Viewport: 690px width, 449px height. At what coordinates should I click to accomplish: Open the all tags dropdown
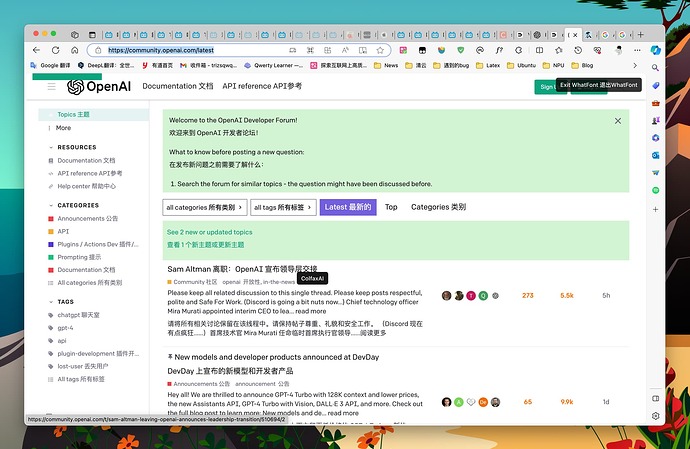click(283, 207)
